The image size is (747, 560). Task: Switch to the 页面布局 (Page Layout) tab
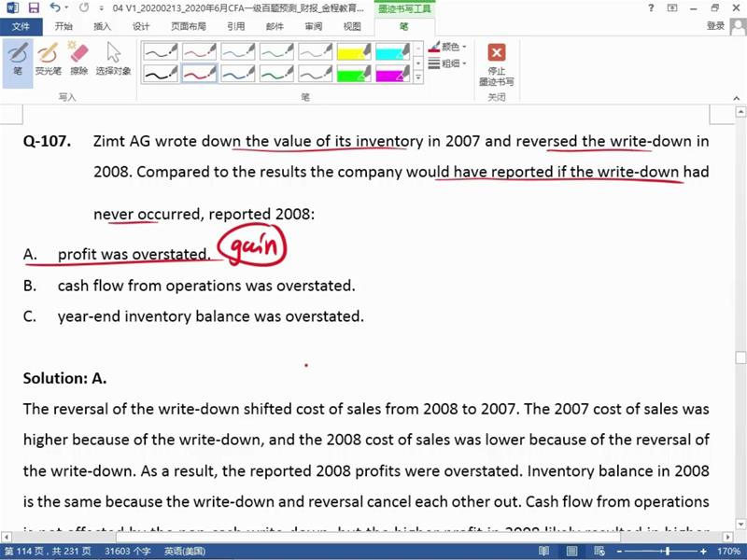[x=190, y=27]
